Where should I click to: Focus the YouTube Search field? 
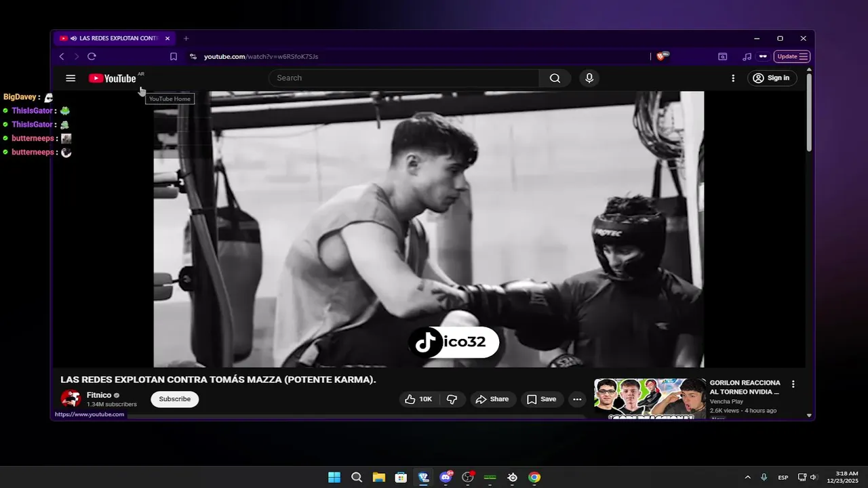[404, 78]
